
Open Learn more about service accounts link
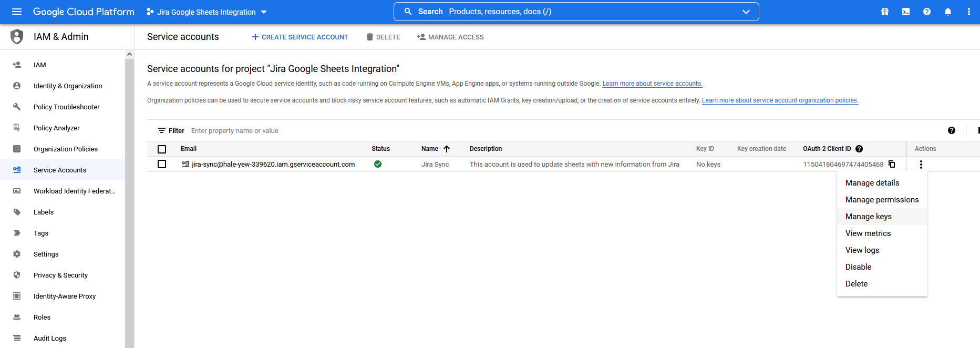coord(652,84)
